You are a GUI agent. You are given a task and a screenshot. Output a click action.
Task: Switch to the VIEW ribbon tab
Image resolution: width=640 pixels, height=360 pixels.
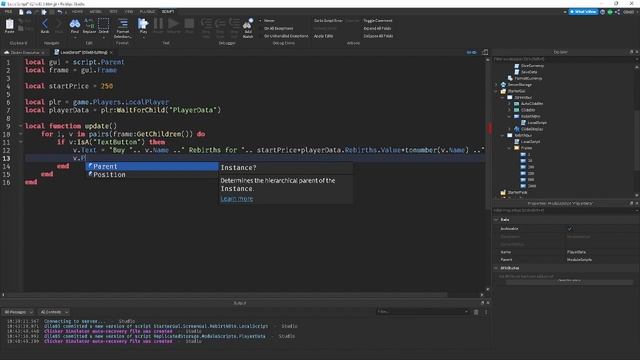(129, 12)
